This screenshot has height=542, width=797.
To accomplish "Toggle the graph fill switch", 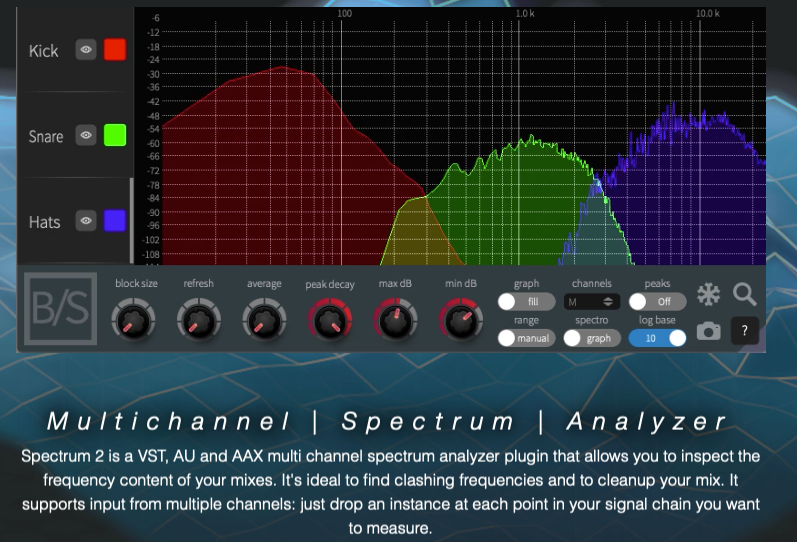I will 526,302.
